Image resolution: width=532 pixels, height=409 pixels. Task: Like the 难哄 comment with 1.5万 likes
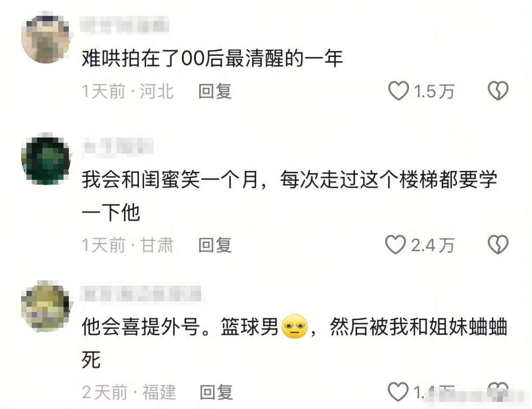click(x=398, y=91)
